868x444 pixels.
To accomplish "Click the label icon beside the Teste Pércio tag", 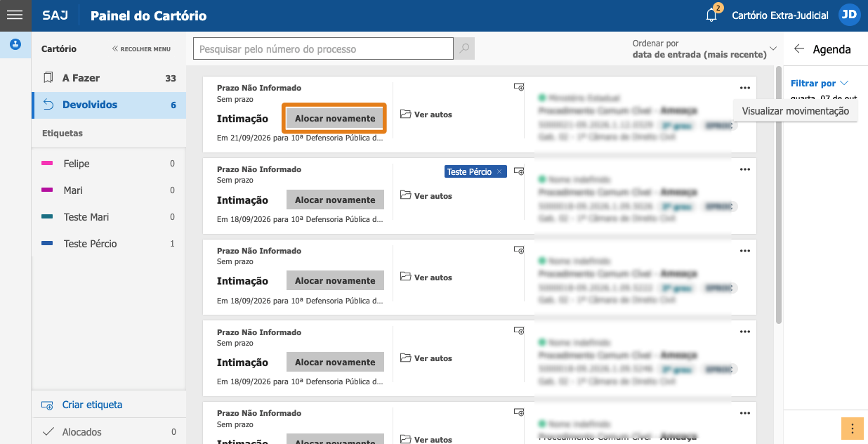I will click(x=519, y=171).
